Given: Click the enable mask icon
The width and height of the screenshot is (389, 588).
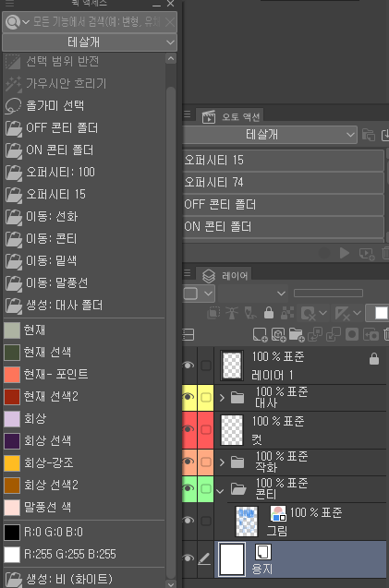Looking at the screenshot, I should [x=308, y=313].
